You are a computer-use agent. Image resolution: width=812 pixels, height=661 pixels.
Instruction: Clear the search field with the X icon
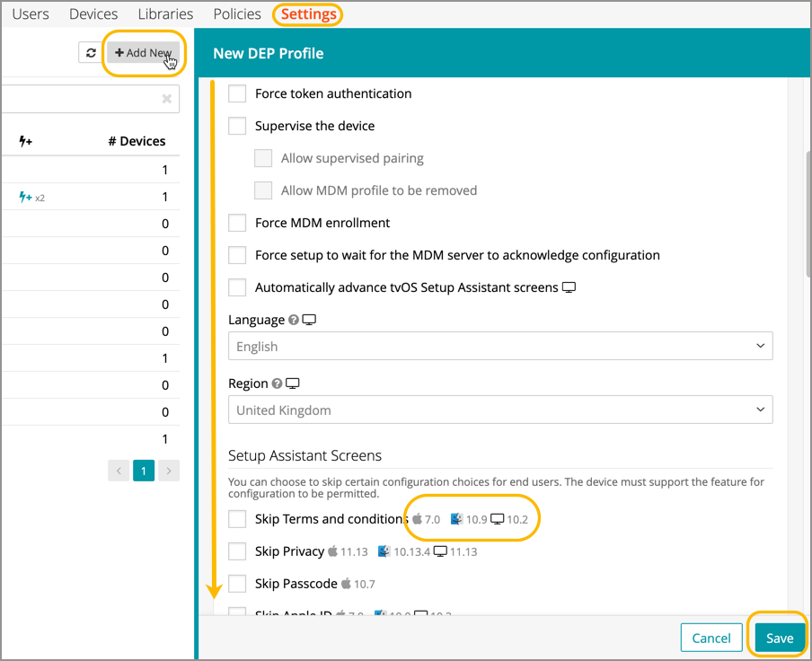pos(166,99)
